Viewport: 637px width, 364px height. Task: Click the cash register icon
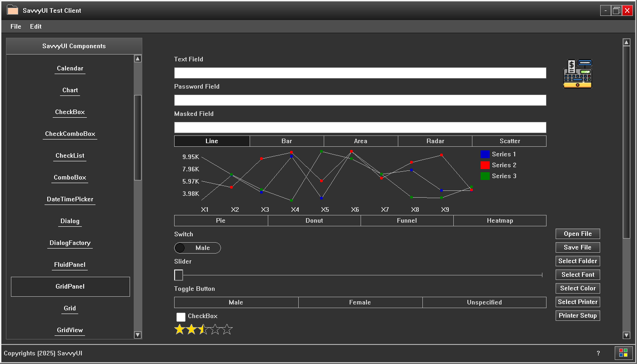coord(577,73)
